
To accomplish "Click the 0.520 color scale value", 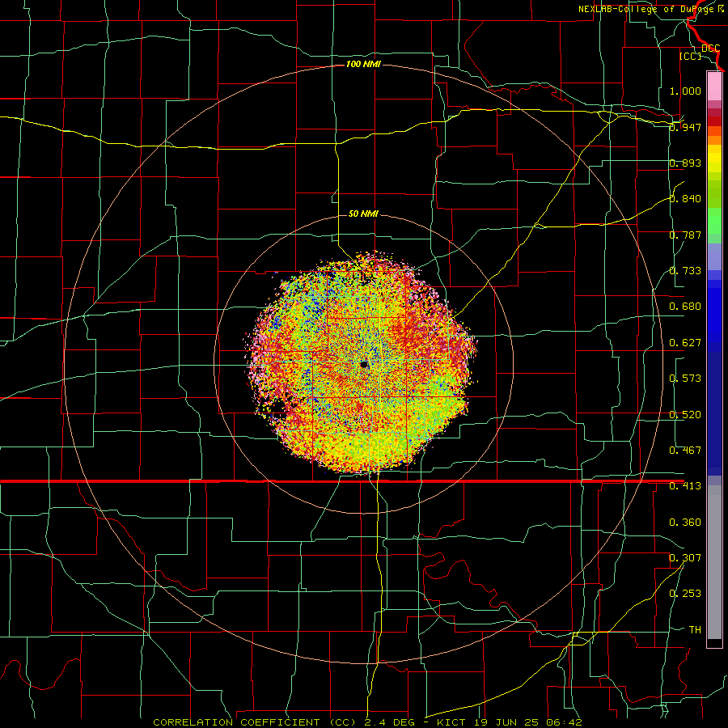I will pyautogui.click(x=685, y=415).
